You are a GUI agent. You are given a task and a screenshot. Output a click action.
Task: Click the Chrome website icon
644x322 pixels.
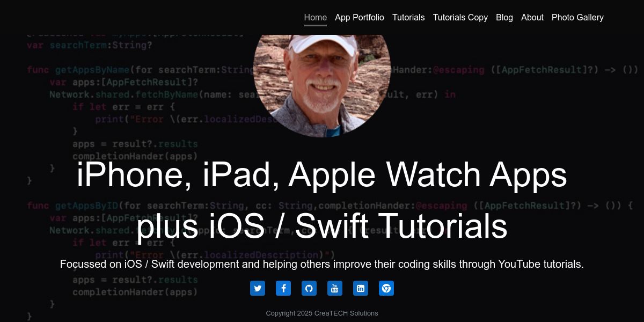pyautogui.click(x=386, y=288)
